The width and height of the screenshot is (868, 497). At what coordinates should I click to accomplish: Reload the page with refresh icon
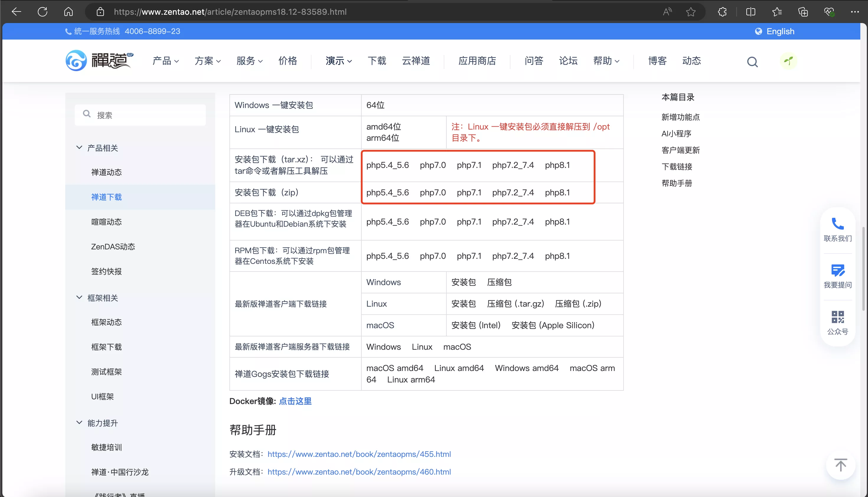coord(42,12)
